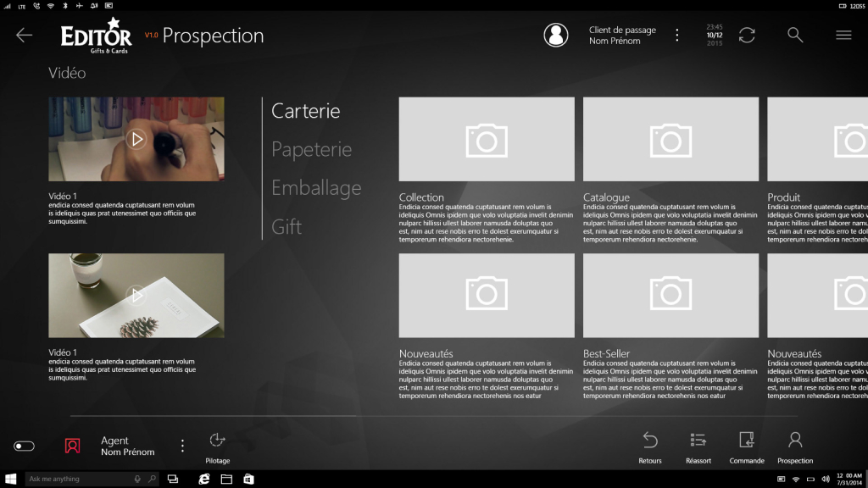Click the Cortana Ask me anything box

tap(83, 479)
